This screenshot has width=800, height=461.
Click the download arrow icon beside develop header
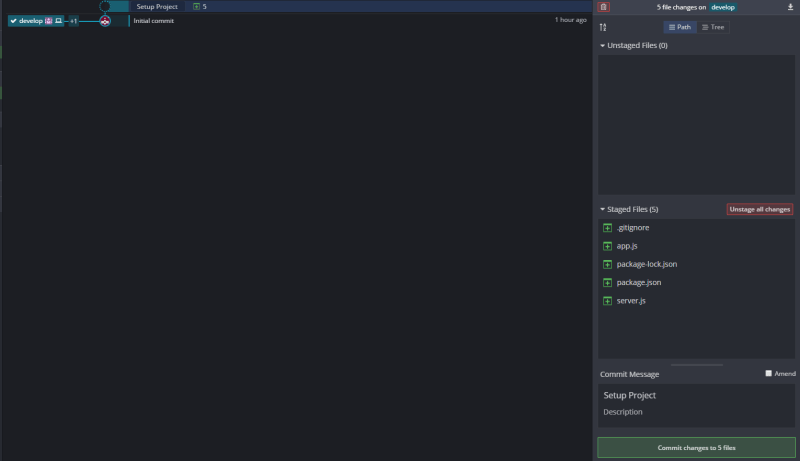click(790, 7)
